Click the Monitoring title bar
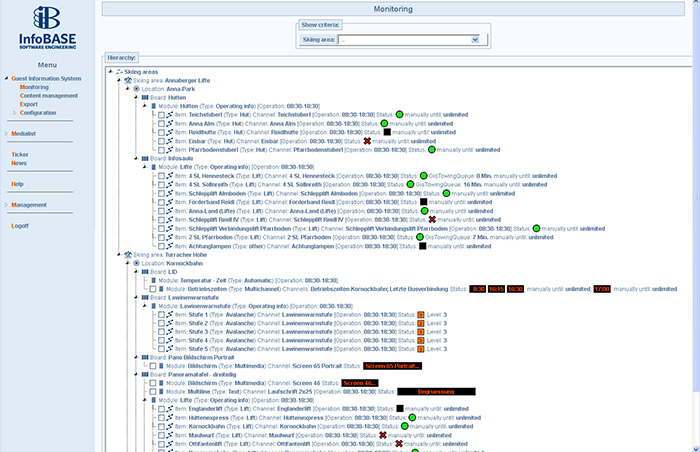 (393, 9)
